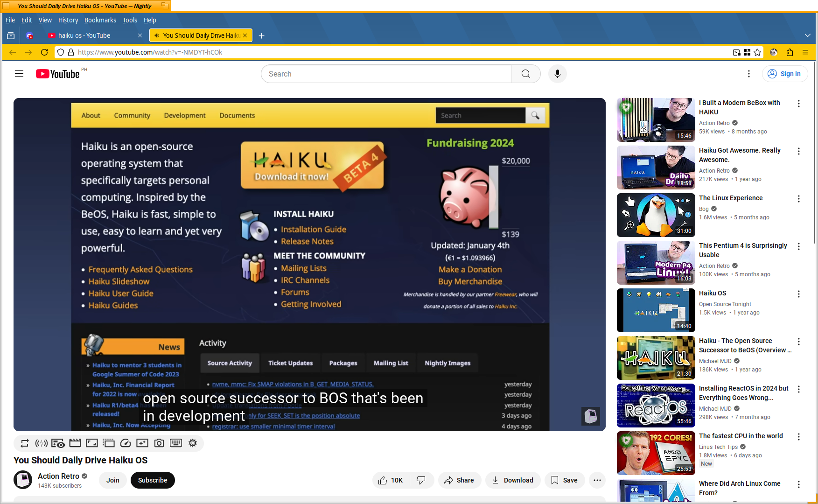Open the Bookmarks menu
Viewport: 818px width, 504px height.
tap(100, 20)
